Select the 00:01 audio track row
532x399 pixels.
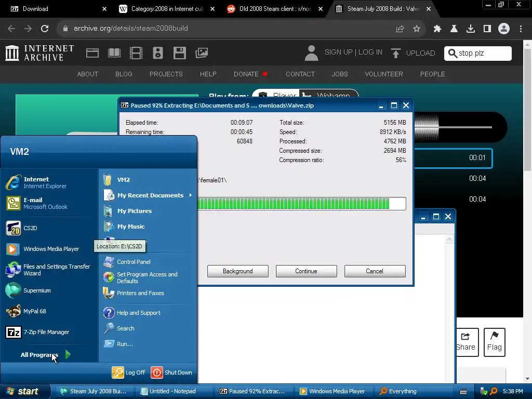(x=453, y=158)
